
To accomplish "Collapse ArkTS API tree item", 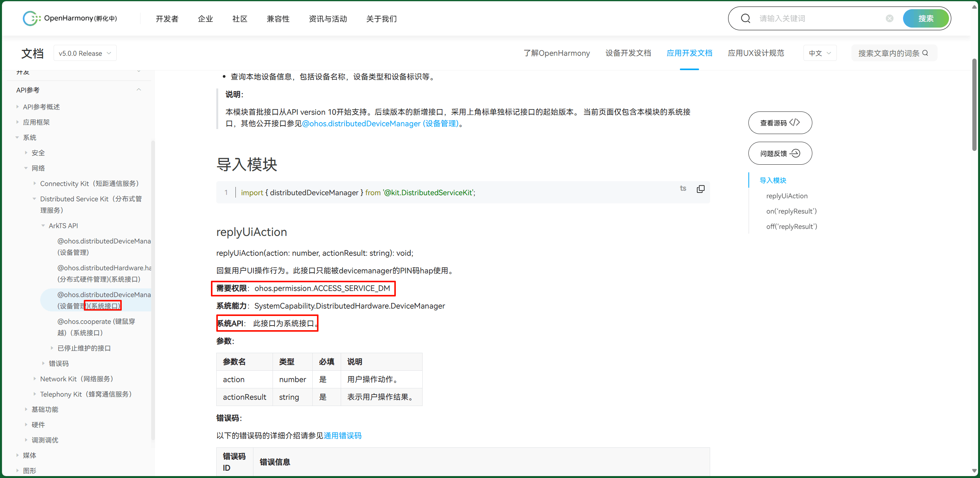I will pyautogui.click(x=43, y=226).
